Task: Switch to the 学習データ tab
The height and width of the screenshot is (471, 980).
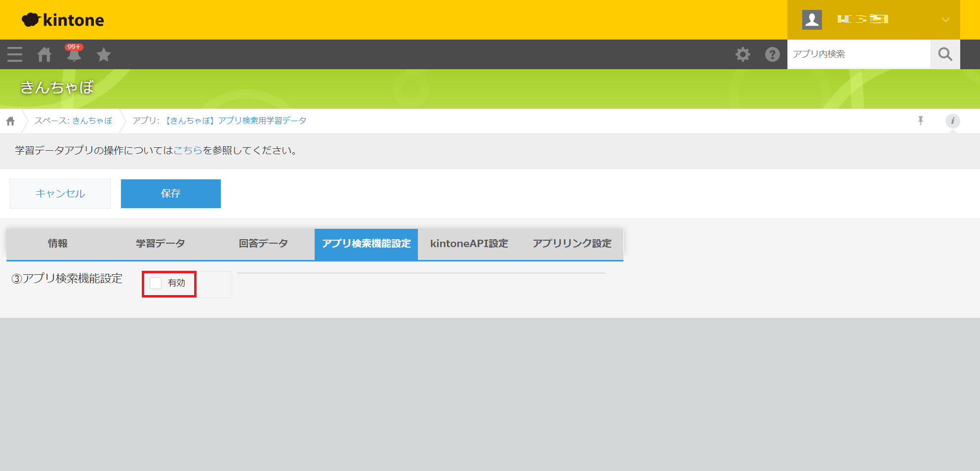Action: [161, 244]
